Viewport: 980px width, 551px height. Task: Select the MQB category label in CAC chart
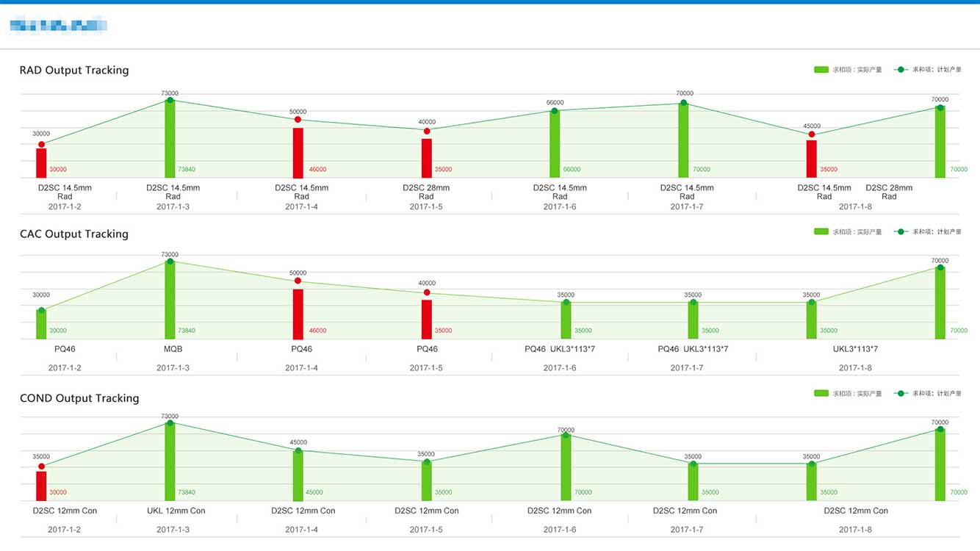(x=173, y=349)
